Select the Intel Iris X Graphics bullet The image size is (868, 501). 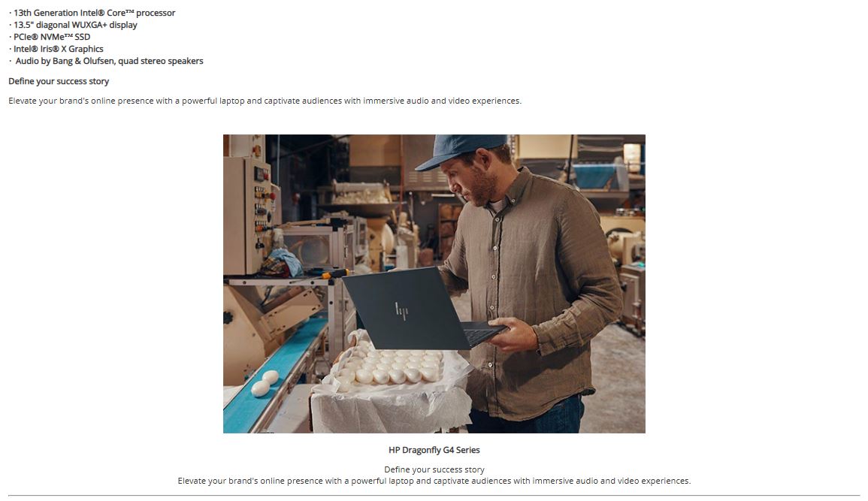pos(56,50)
